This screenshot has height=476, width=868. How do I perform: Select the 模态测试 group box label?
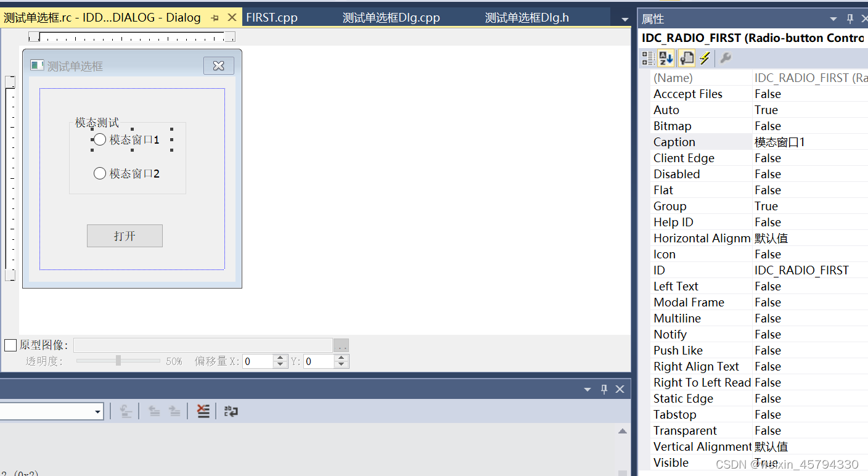(x=97, y=123)
